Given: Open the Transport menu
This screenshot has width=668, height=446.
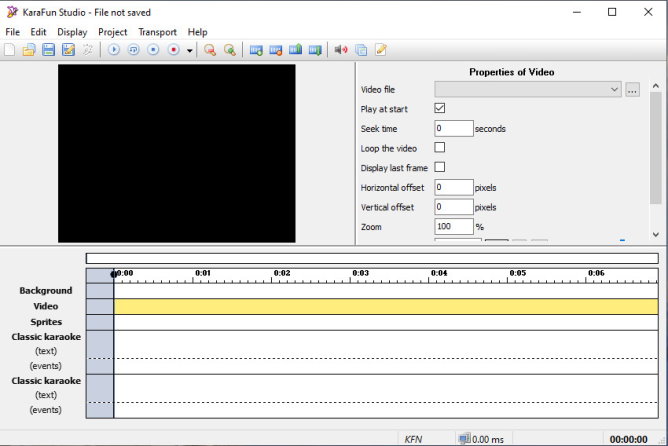Looking at the screenshot, I should pos(157,32).
